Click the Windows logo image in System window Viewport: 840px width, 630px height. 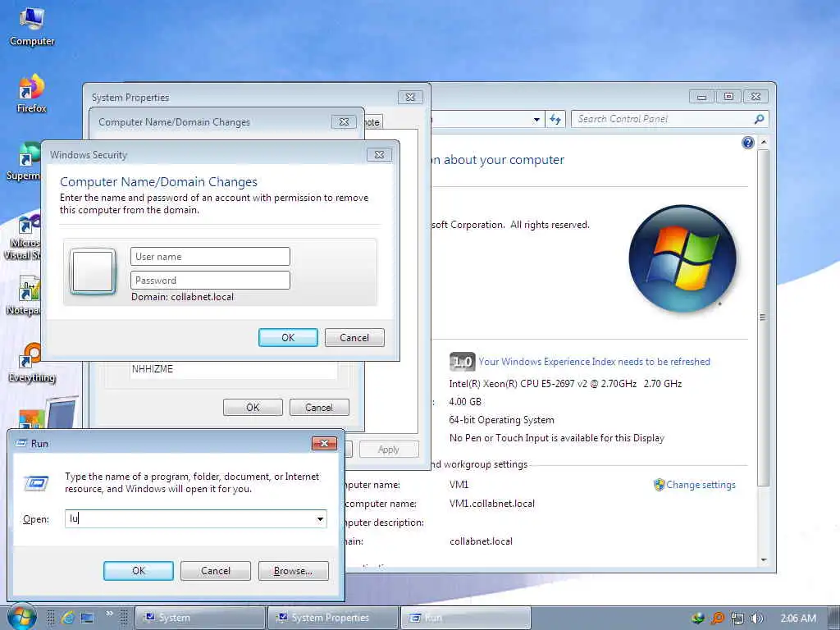(x=682, y=258)
